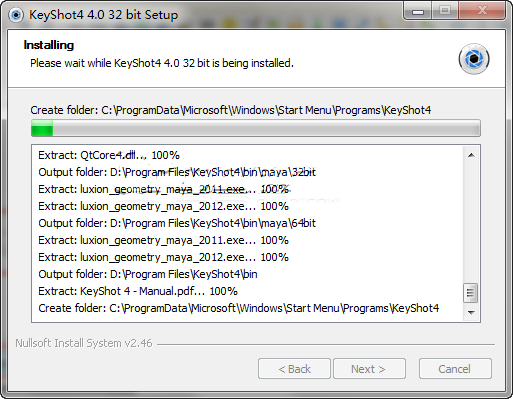Click the log scrollbar thumb
This screenshot has width=513, height=399.
471,293
